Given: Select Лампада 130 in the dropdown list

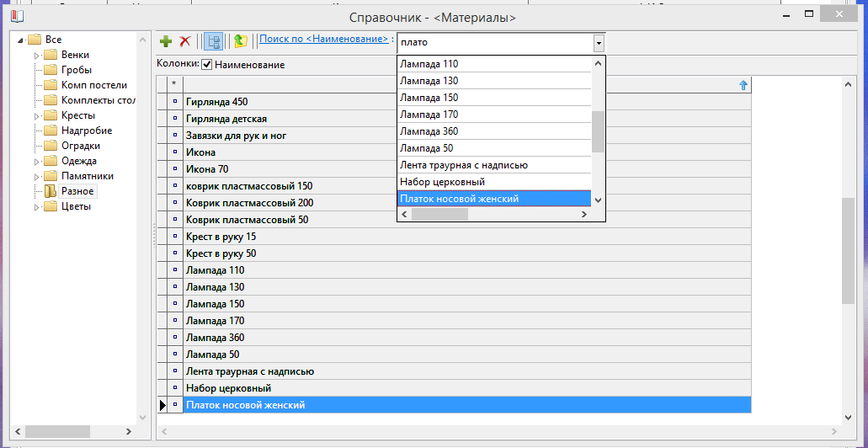Looking at the screenshot, I should coord(494,81).
